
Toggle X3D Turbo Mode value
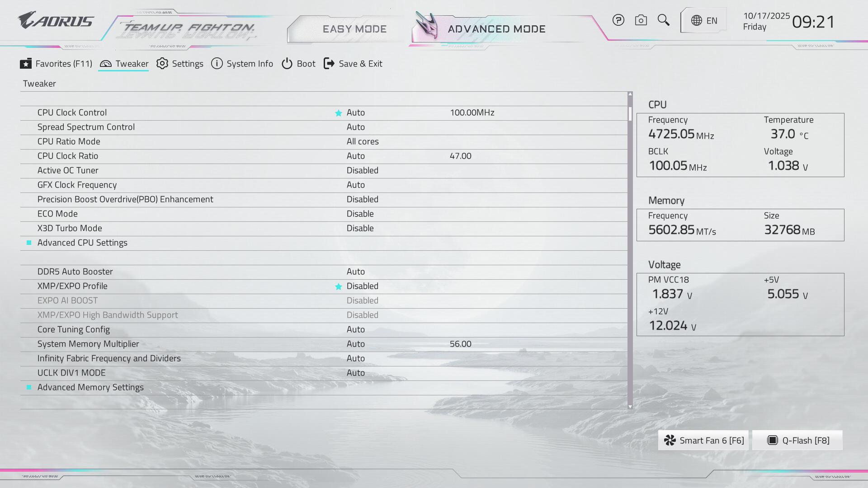tap(360, 228)
